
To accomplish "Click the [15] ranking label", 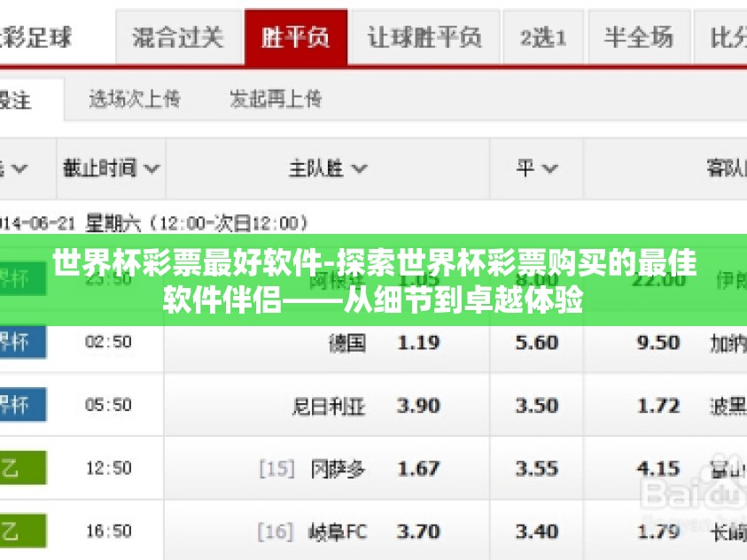I will [276, 469].
